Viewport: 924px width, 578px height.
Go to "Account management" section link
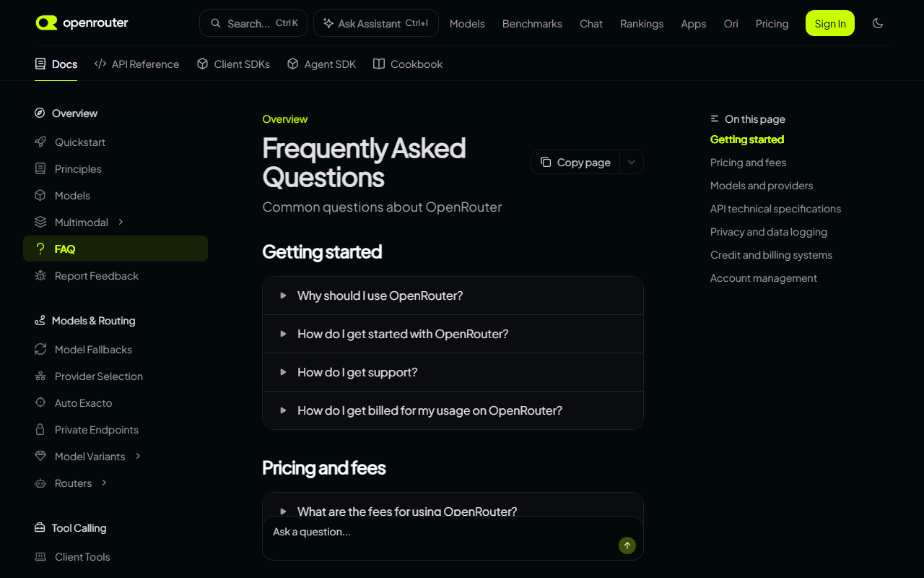764,278
